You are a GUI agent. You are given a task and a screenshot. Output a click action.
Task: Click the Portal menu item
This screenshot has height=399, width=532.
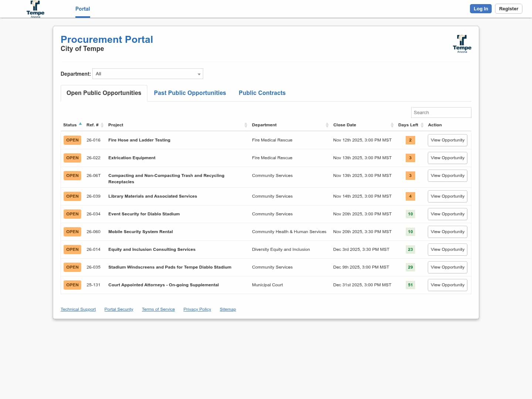(x=83, y=9)
